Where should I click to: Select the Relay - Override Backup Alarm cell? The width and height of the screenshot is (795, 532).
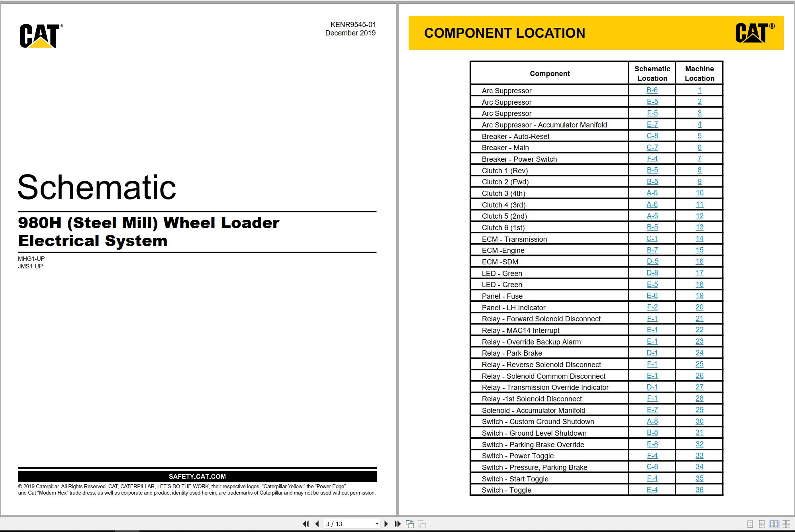(x=549, y=342)
